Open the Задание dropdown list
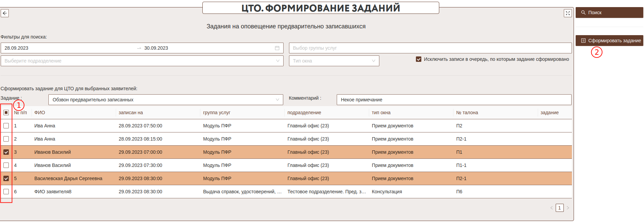The height and width of the screenshot is (222, 644). click(x=165, y=100)
